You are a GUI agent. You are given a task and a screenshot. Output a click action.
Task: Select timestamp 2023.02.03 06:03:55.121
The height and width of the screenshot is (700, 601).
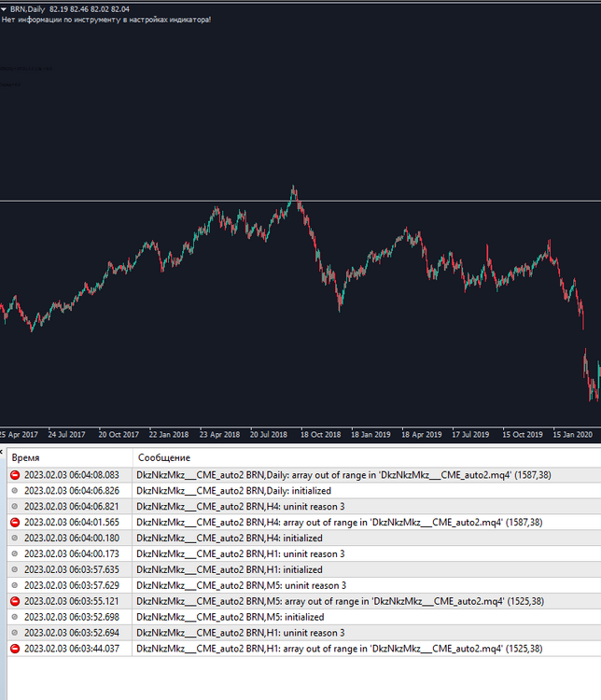(72, 601)
